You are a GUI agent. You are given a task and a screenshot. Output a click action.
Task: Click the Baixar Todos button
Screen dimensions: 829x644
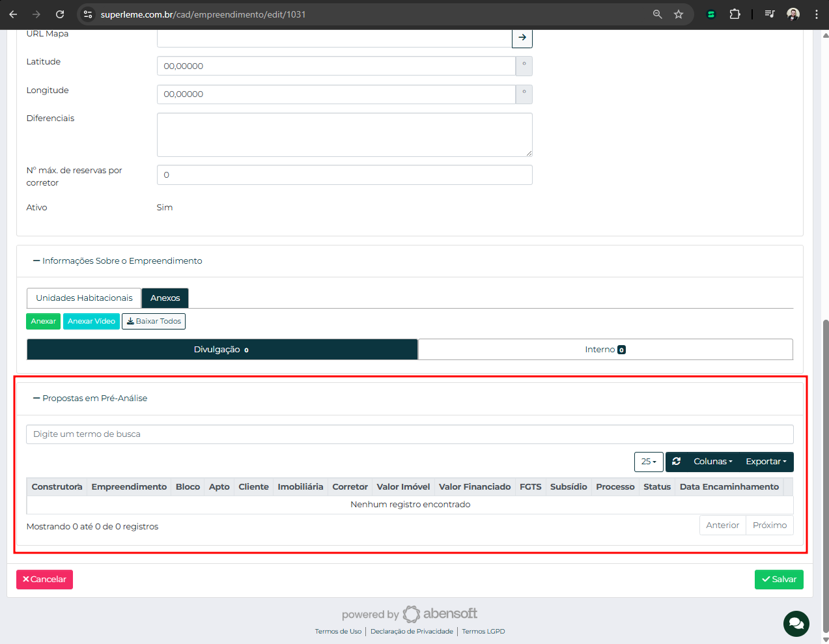(x=154, y=322)
